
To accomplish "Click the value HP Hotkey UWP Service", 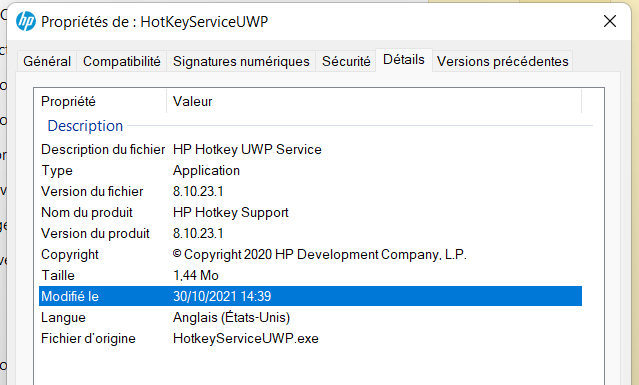I will coord(247,150).
